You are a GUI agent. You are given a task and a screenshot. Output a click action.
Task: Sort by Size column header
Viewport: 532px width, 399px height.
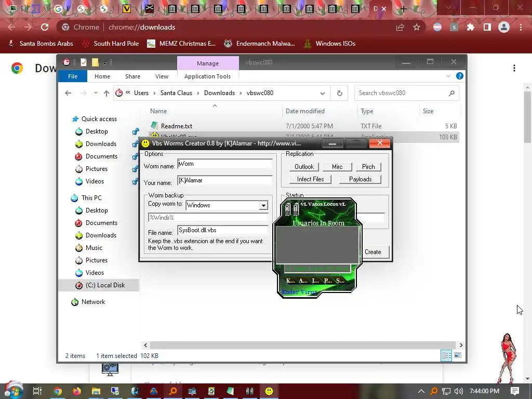[428, 111]
